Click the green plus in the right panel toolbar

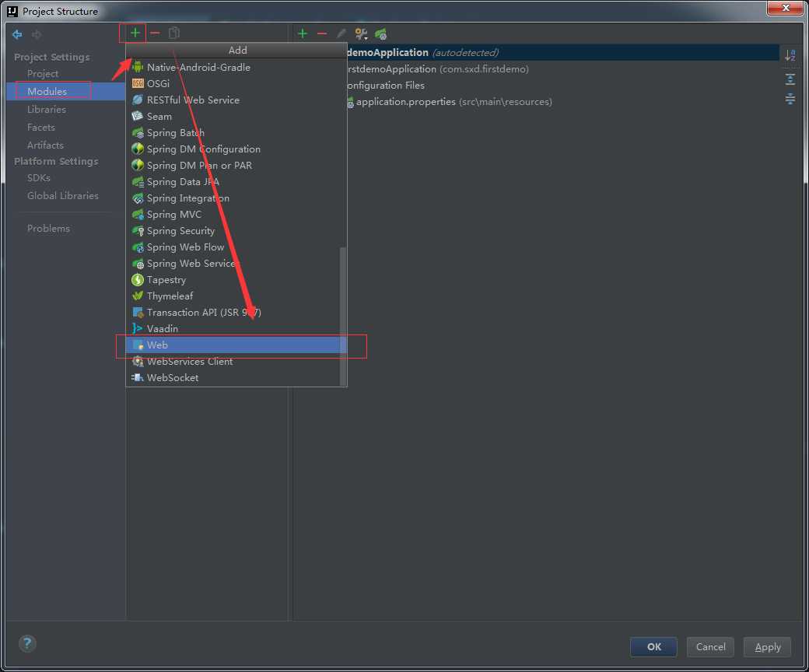303,34
